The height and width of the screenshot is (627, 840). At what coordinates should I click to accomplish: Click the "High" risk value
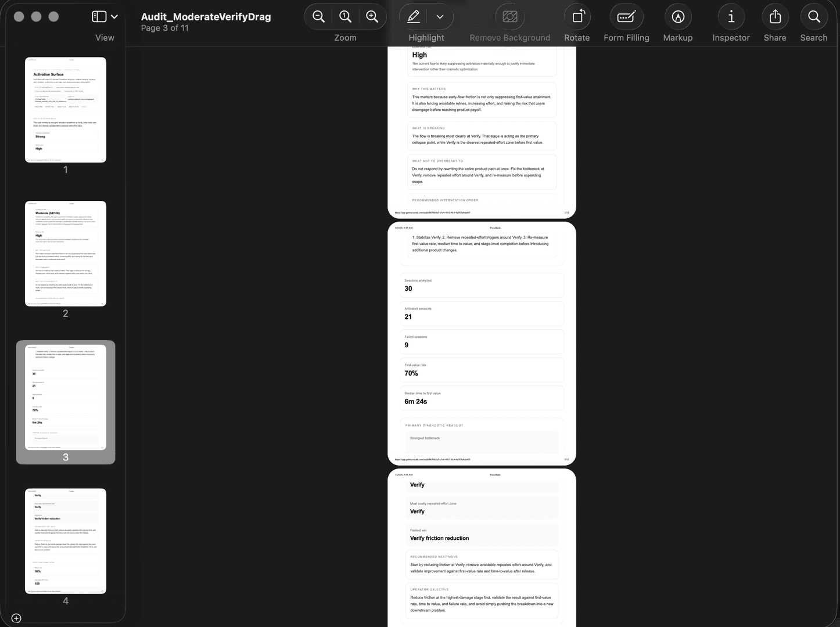(x=419, y=55)
